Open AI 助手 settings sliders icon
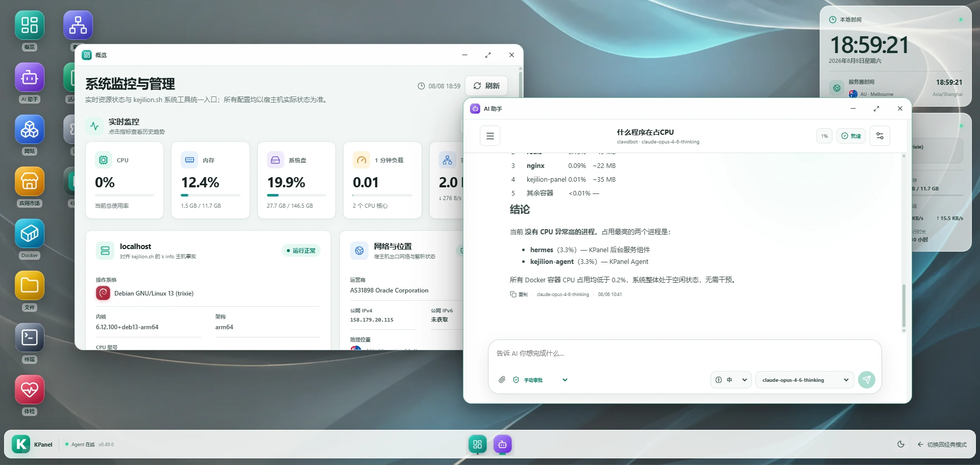This screenshot has width=980, height=465. coord(880,136)
